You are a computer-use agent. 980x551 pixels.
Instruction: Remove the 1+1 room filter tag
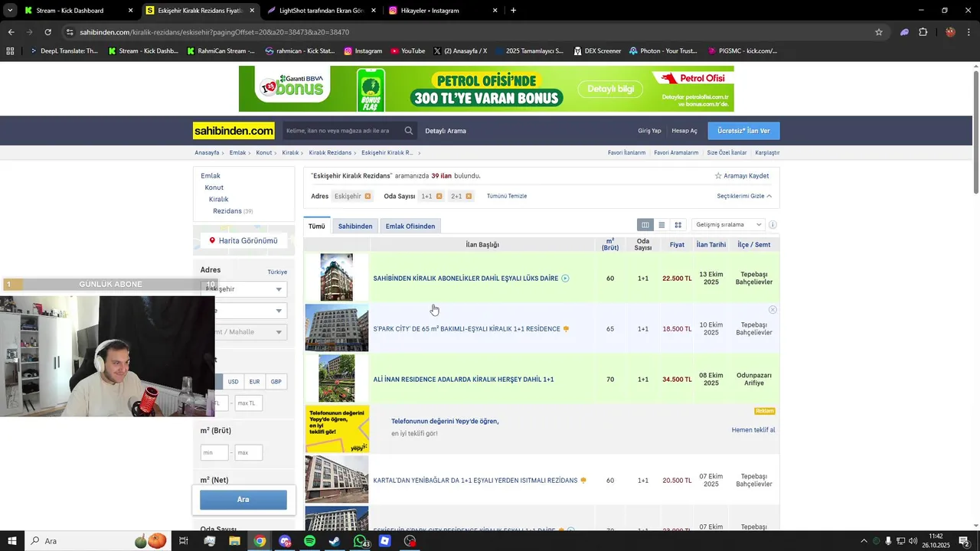point(439,196)
